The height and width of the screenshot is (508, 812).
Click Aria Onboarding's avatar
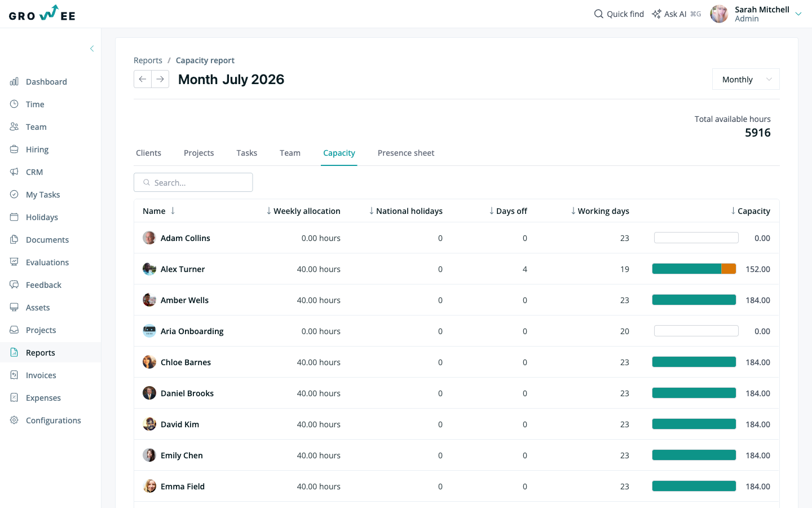tap(149, 331)
